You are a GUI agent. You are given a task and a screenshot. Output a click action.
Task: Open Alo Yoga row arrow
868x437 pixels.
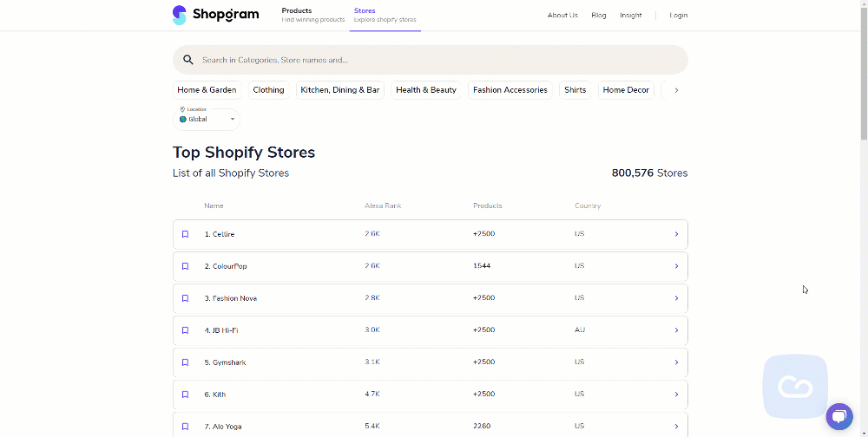(676, 427)
